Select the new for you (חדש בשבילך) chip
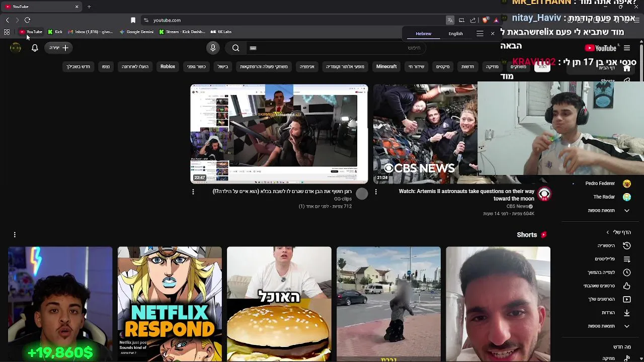 click(x=78, y=66)
